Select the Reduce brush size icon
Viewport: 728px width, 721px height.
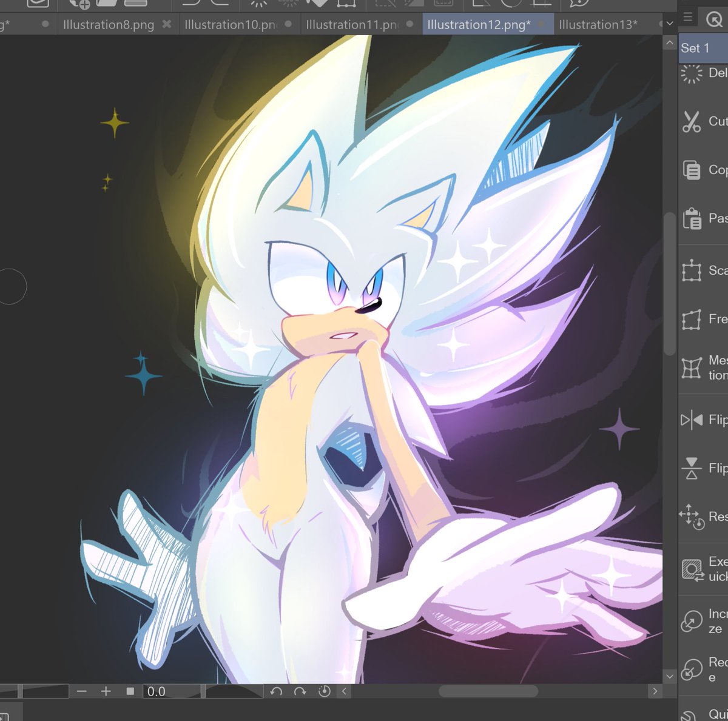(691, 671)
